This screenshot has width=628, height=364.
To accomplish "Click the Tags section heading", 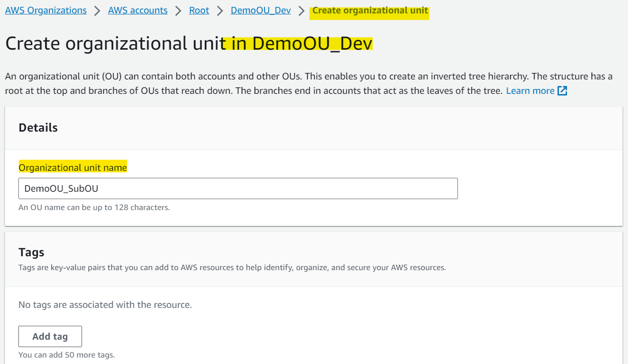I will click(x=31, y=252).
